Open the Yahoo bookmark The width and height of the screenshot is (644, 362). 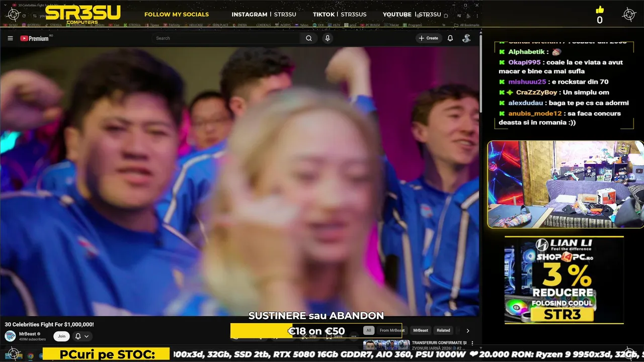(302, 25)
